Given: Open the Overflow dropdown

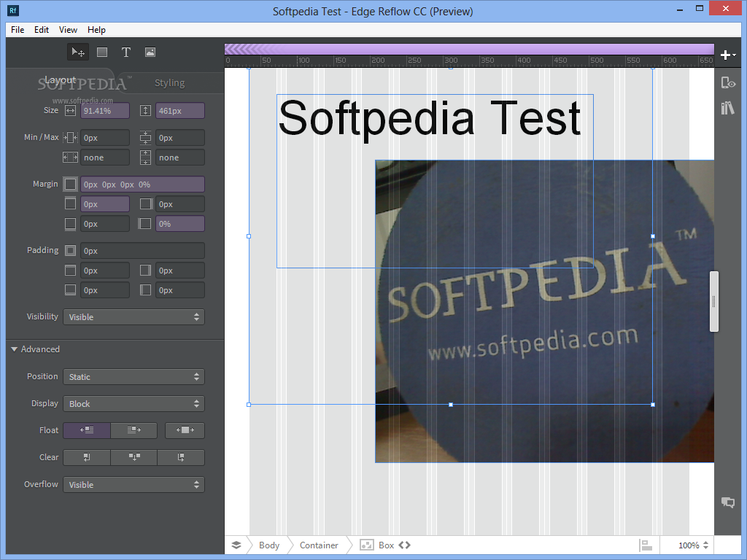Looking at the screenshot, I should 134,485.
